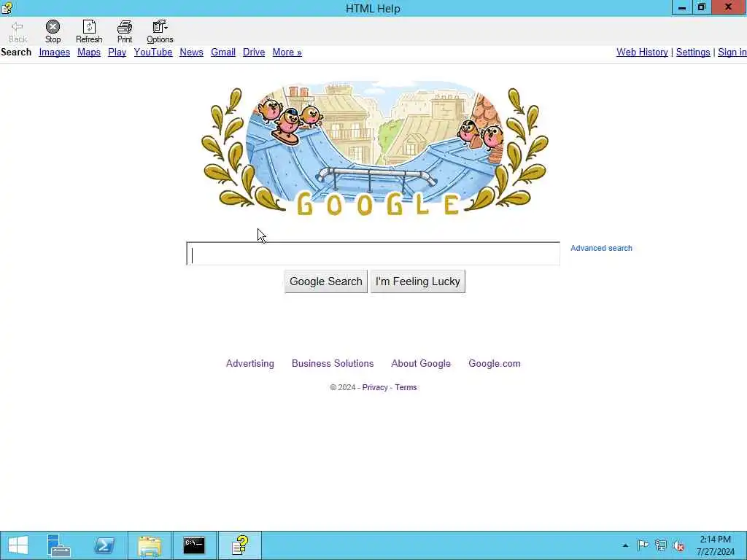Select the Search label in navigation bar
Viewport: 747px width, 560px height.
16,52
